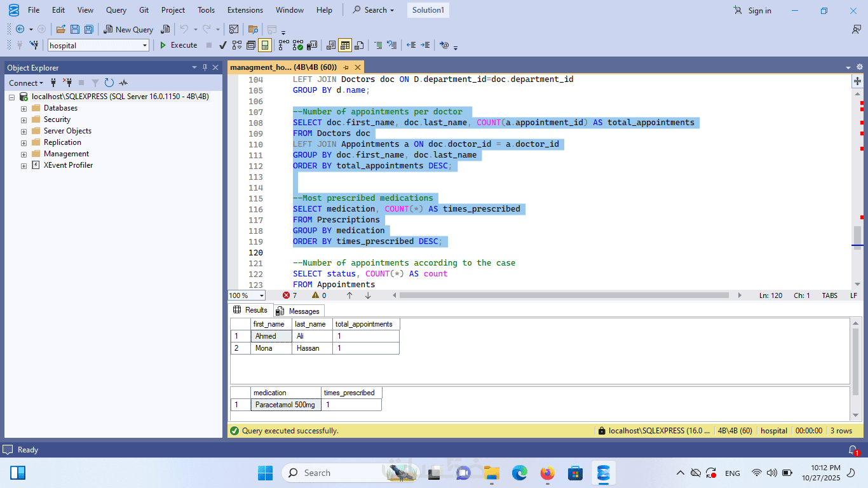Select the Paracetamol 500mg result cell
Screen dimensions: 868x488
285,405
